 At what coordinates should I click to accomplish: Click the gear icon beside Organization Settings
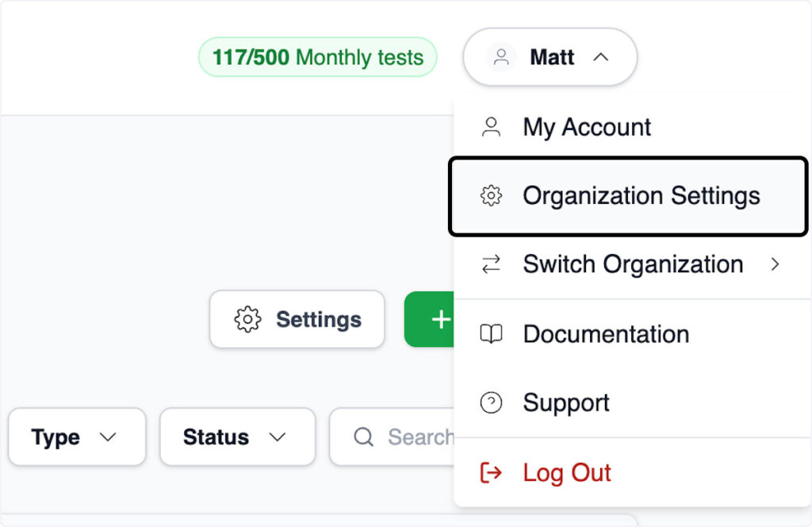click(492, 196)
